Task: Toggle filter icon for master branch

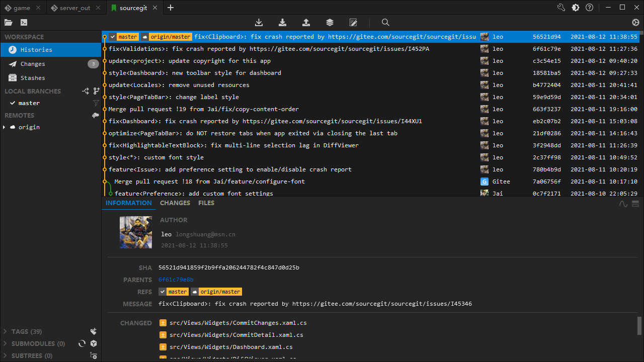Action: point(96,103)
